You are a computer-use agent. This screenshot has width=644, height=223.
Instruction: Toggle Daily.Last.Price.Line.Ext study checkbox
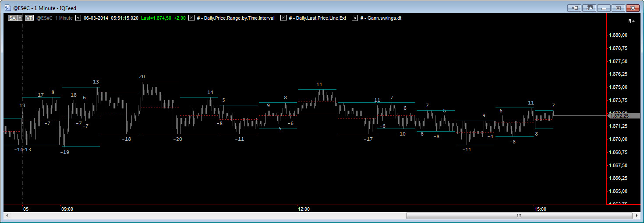(283, 18)
